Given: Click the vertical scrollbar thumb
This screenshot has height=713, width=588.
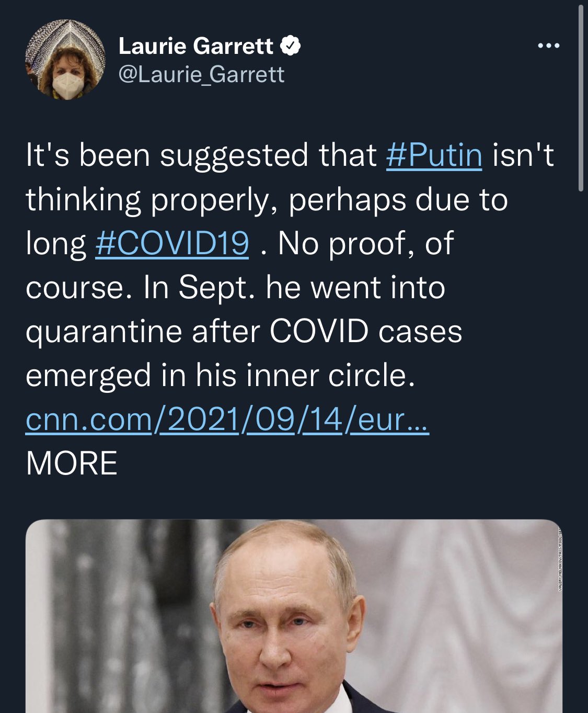Looking at the screenshot, I should coord(581,99).
